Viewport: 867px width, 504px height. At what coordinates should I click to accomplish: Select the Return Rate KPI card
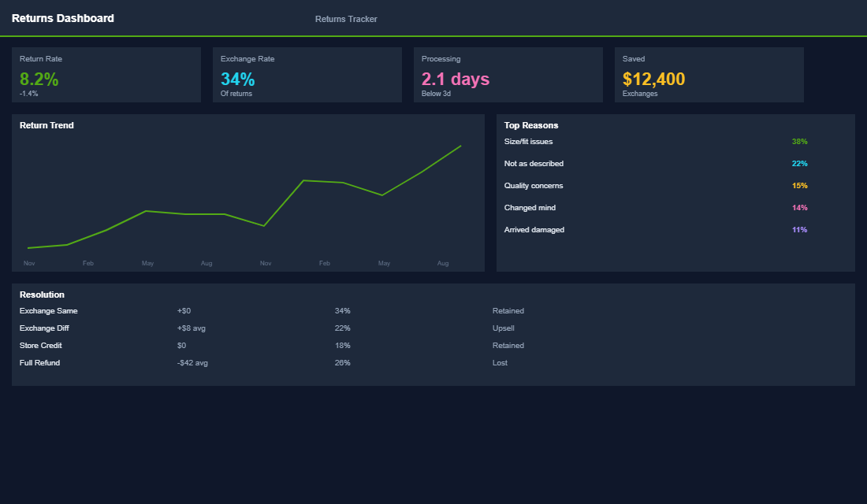(106, 75)
